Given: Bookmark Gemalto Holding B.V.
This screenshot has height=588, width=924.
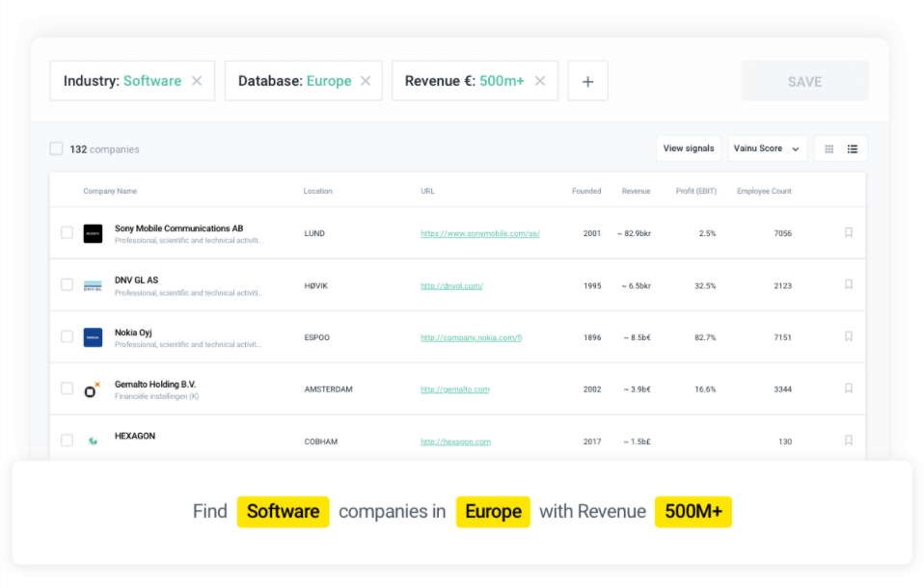Looking at the screenshot, I should click(x=849, y=388).
